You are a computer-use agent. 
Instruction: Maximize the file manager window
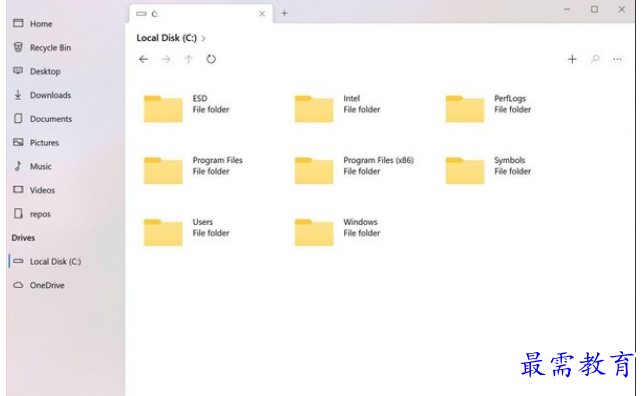coord(594,9)
